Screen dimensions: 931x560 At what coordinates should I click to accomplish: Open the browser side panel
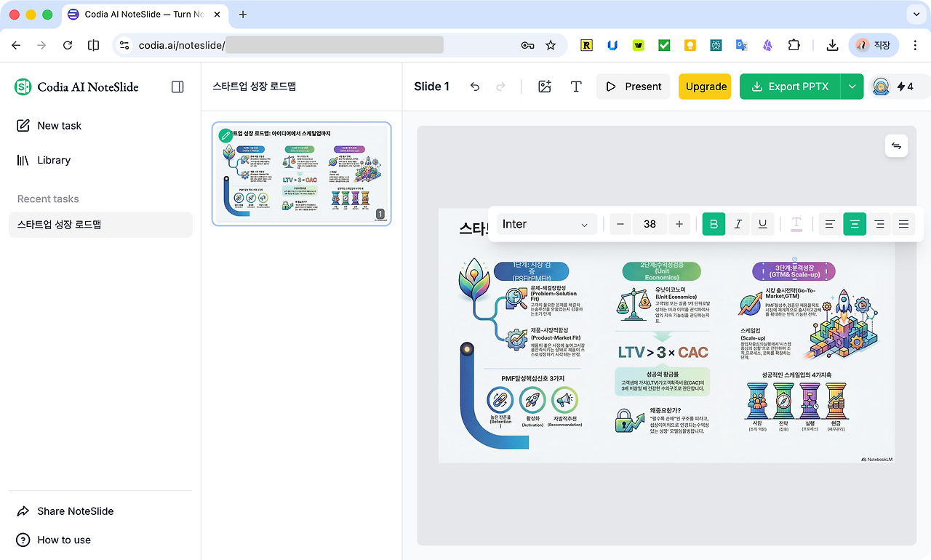point(93,45)
